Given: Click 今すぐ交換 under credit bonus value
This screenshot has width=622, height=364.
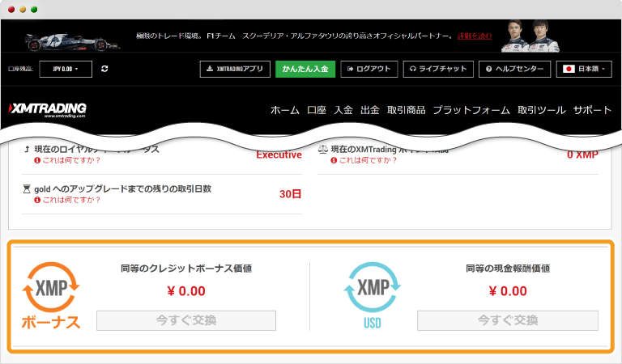Looking at the screenshot, I should click(186, 320).
